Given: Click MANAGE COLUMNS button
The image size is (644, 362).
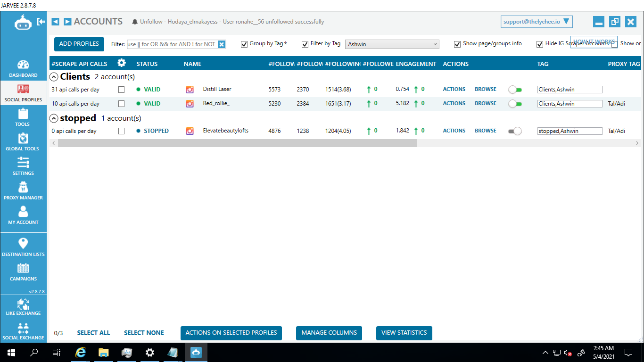Looking at the screenshot, I should (329, 333).
